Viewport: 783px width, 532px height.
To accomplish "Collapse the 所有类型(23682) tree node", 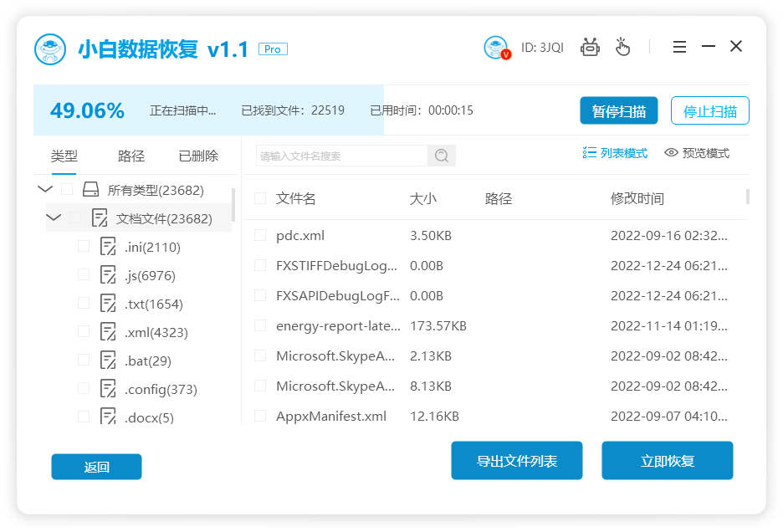I will (45, 189).
